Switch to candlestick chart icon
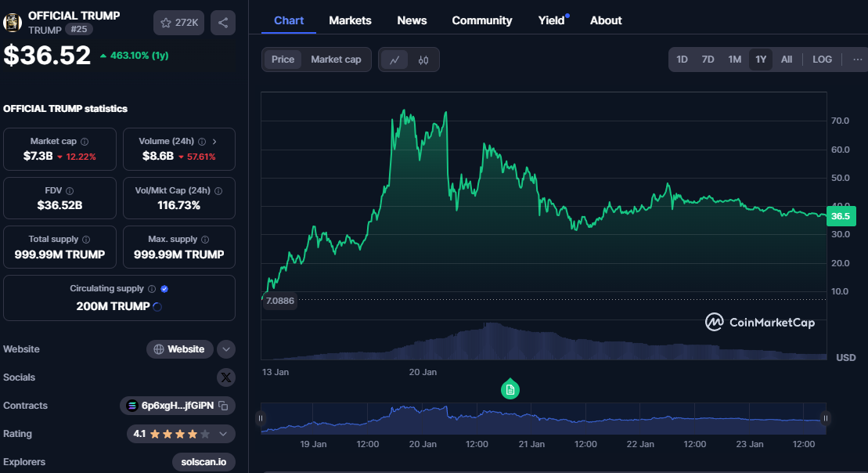The image size is (868, 473). 423,60
